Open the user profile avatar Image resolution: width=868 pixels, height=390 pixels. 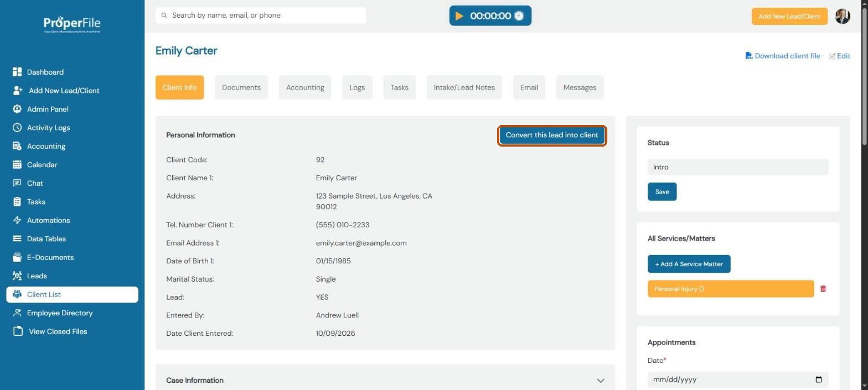843,16
